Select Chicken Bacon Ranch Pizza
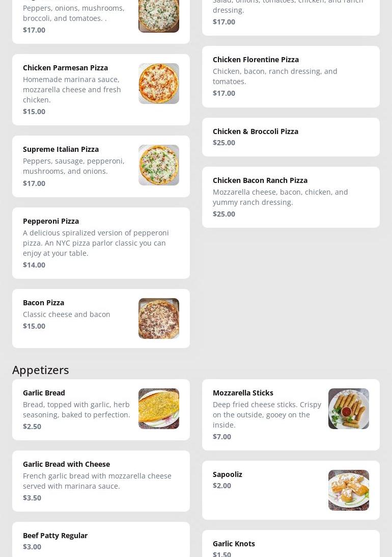Image resolution: width=392 pixels, height=557 pixels. 291,197
